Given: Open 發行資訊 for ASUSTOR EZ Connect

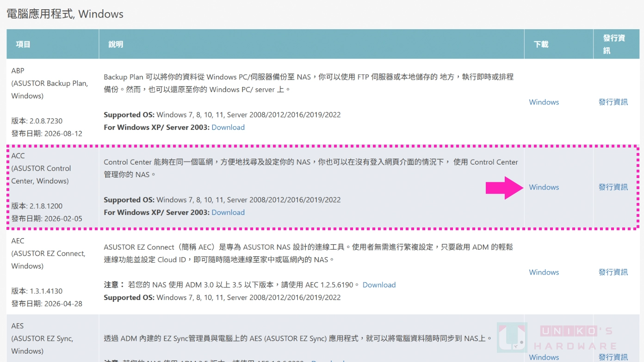Looking at the screenshot, I should 613,272.
